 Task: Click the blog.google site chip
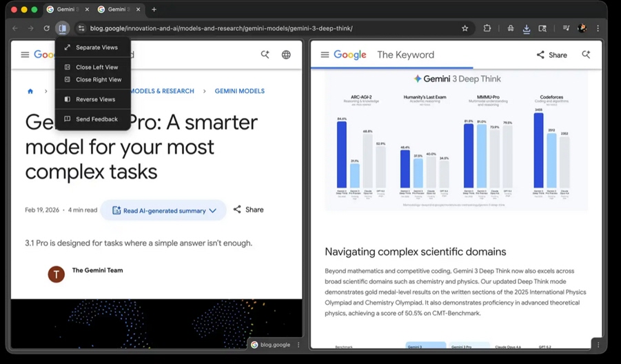click(272, 345)
